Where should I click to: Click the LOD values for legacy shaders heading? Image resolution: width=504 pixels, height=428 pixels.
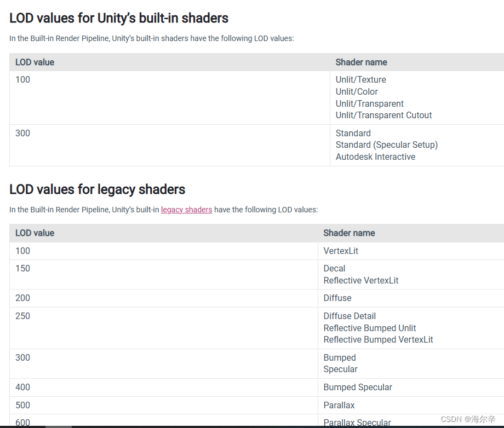click(x=97, y=189)
